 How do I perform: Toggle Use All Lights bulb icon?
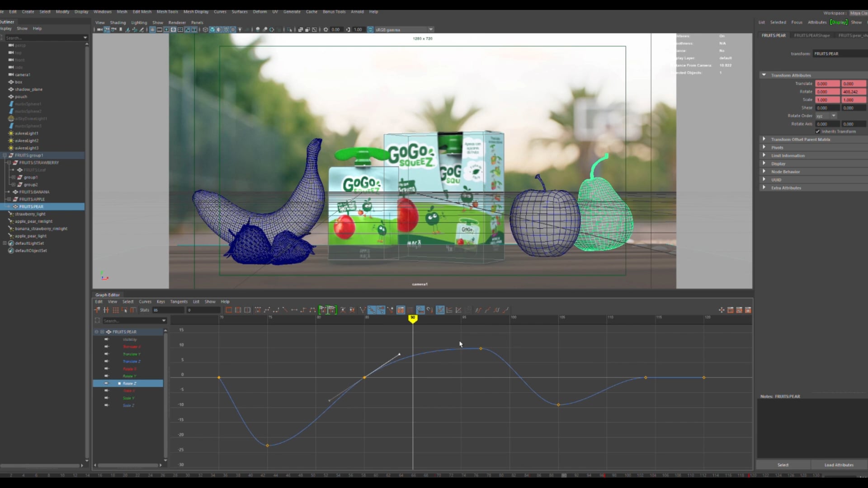click(x=240, y=29)
